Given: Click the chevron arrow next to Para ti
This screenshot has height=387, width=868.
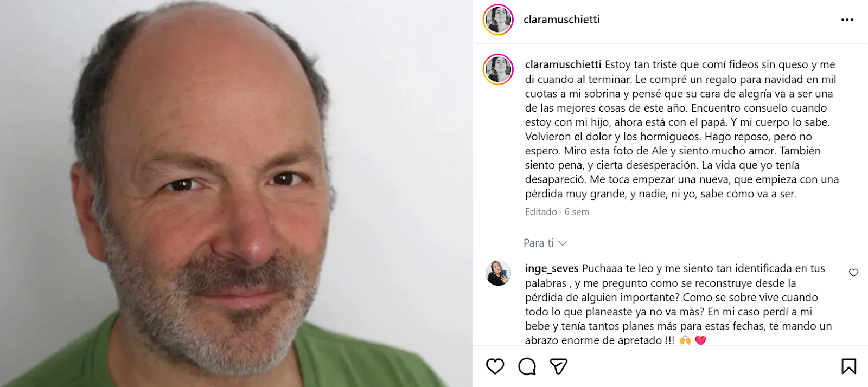Looking at the screenshot, I should [563, 243].
